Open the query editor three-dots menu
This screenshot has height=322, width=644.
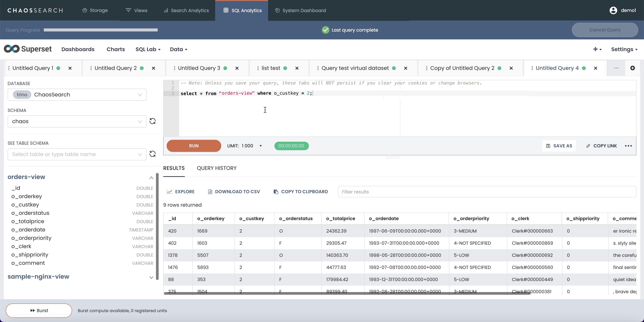[x=628, y=146]
